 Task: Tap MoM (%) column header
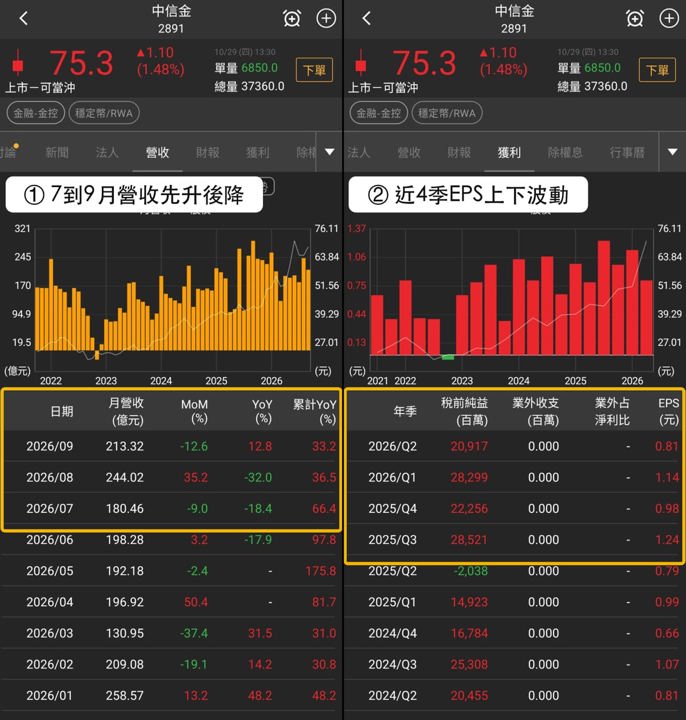click(x=194, y=411)
